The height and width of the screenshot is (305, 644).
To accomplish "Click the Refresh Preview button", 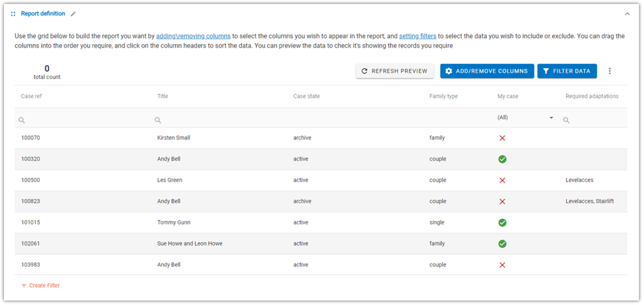I will tap(395, 71).
